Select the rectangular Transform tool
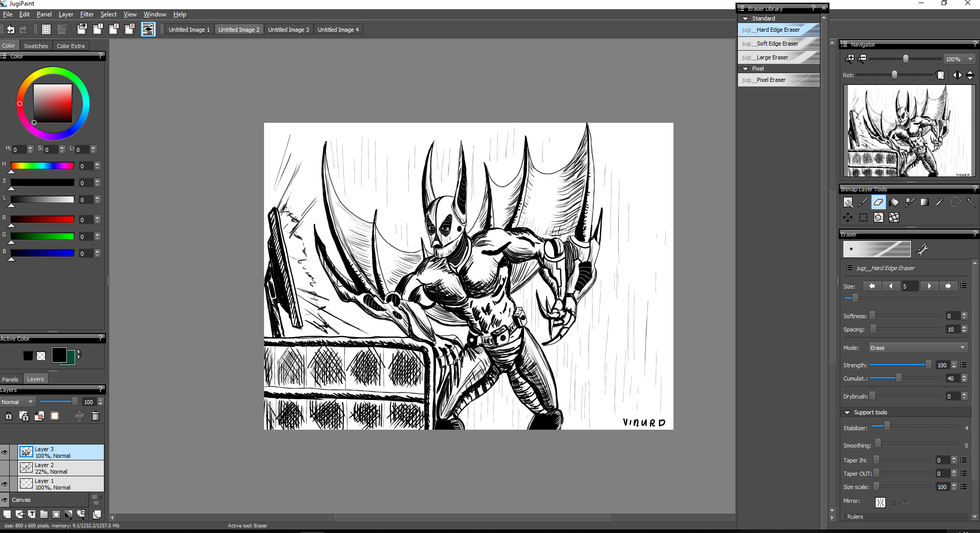 [x=863, y=217]
